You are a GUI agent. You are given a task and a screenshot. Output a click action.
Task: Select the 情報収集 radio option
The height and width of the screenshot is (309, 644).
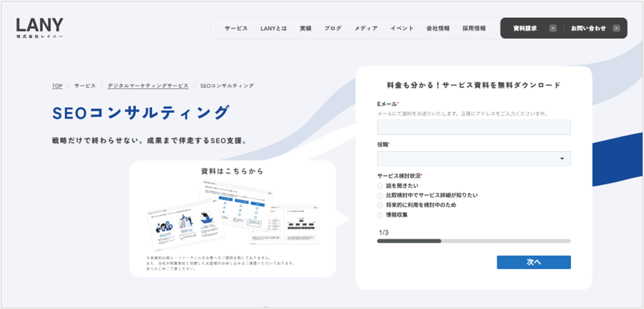click(380, 214)
